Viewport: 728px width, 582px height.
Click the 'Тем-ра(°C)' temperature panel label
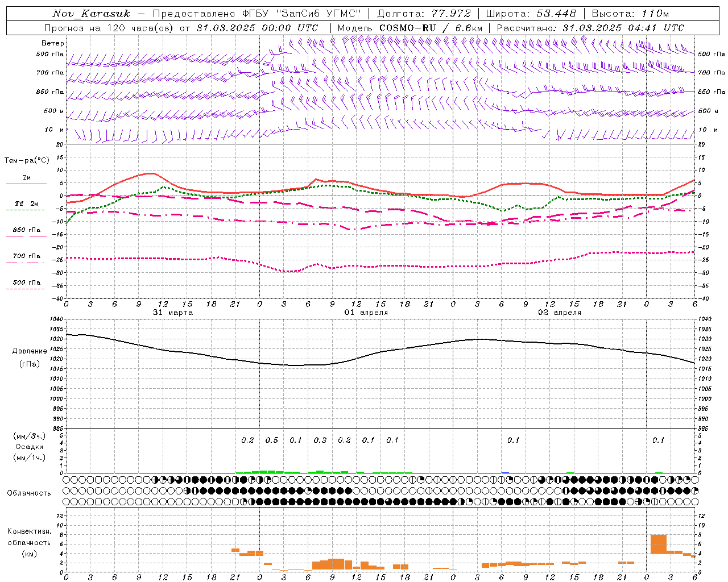coord(27,161)
